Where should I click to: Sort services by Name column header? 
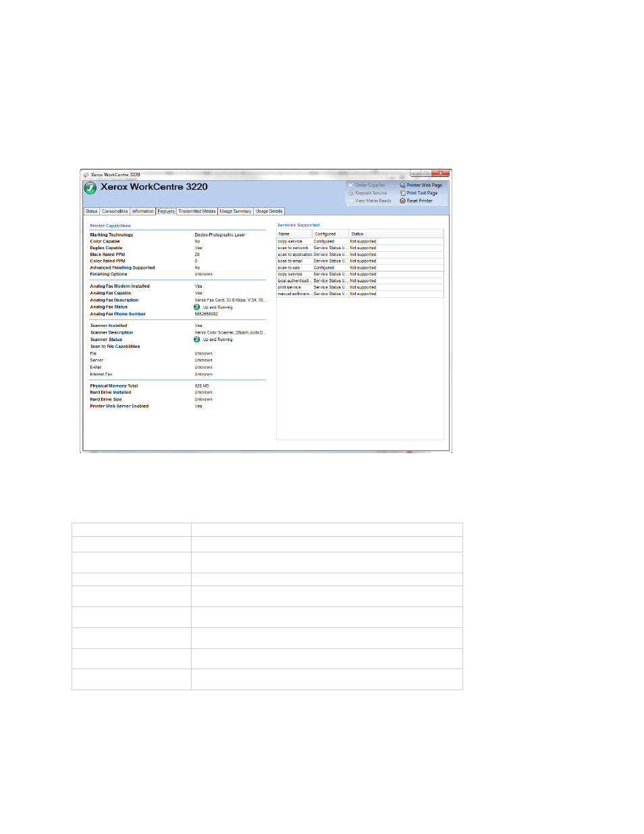[x=294, y=234]
